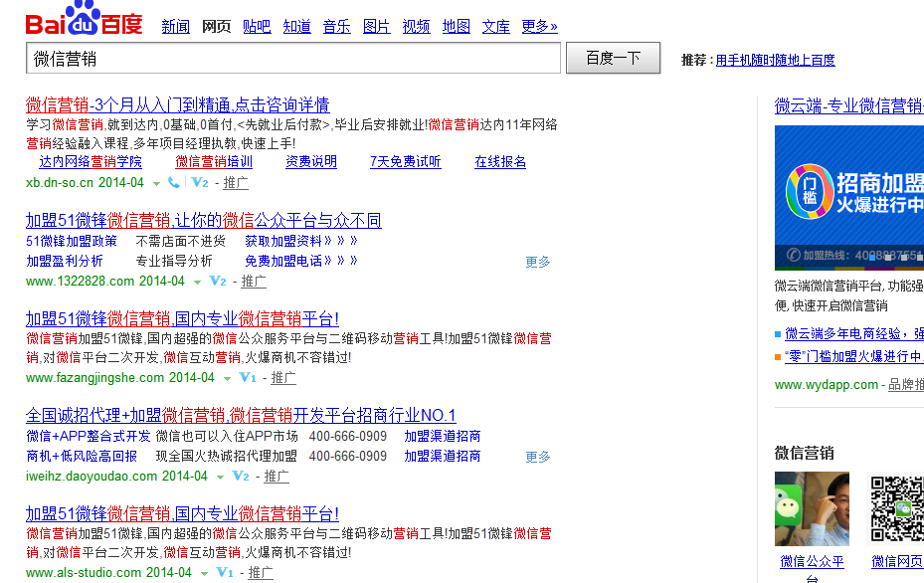This screenshot has height=583, width=924.
Task: Switch to the 贴吧 tab
Action: pos(257,27)
